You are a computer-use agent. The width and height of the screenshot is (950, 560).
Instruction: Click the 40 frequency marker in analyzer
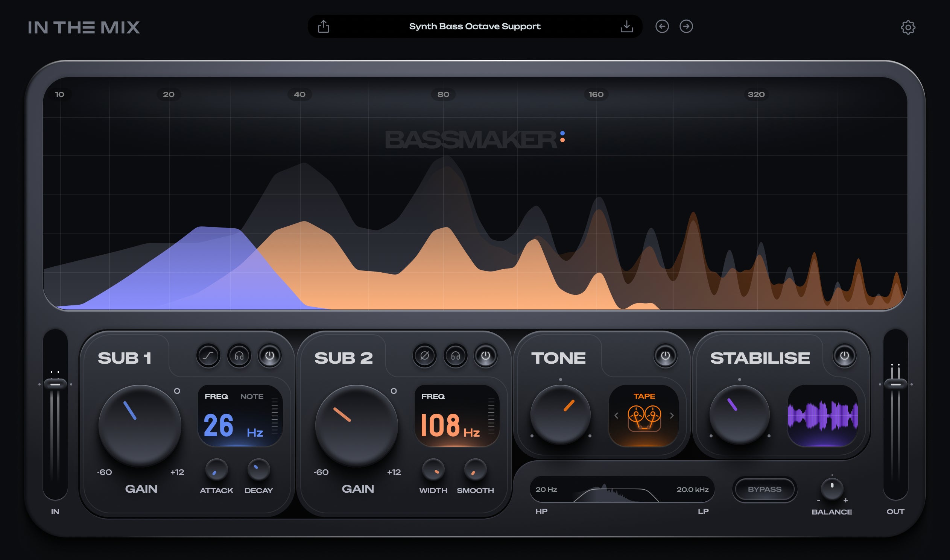300,94
